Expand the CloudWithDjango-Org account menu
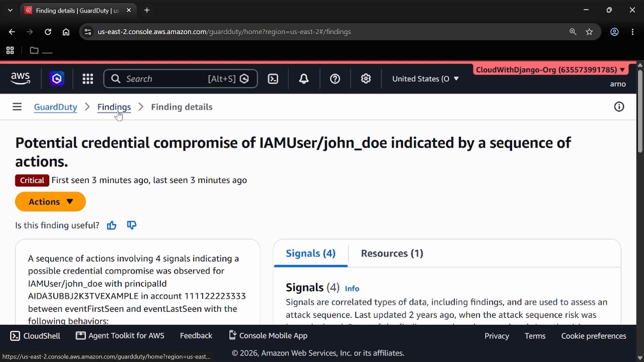Viewport: 644px width, 362px height. click(x=550, y=70)
